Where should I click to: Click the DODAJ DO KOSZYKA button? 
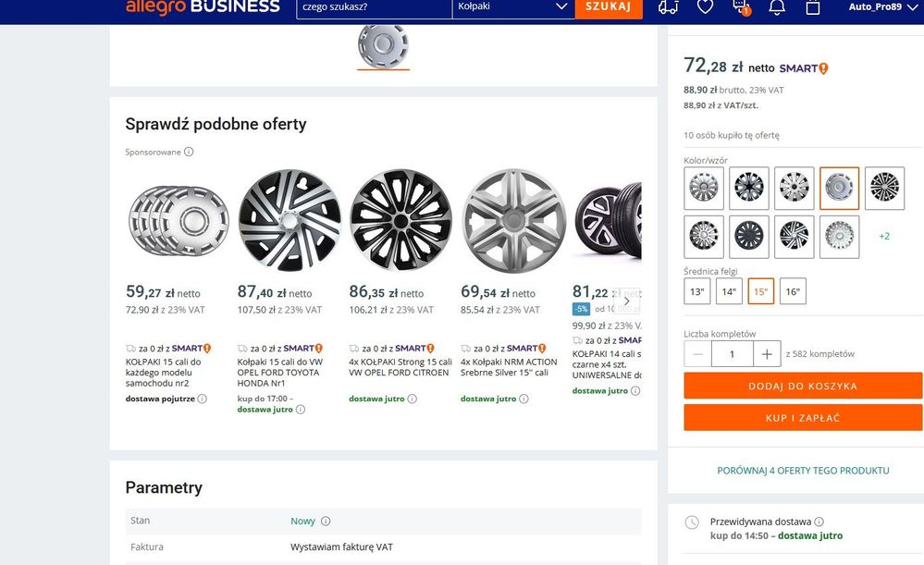[x=803, y=386]
